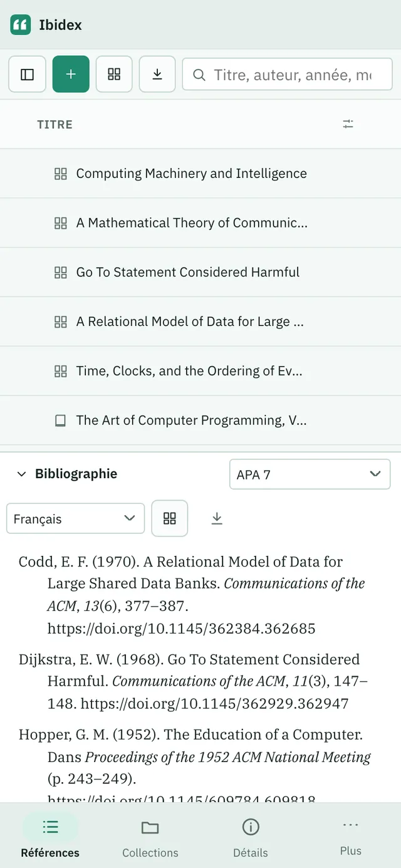Viewport: 401px width, 868px height.
Task: Switch to the Détails tab
Action: pos(251,838)
